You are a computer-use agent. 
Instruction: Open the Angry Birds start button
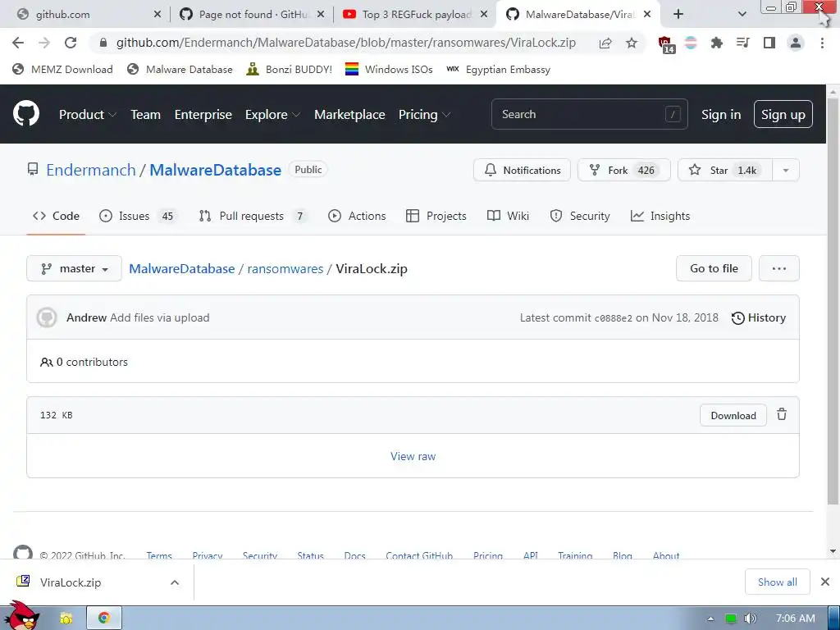point(21,616)
